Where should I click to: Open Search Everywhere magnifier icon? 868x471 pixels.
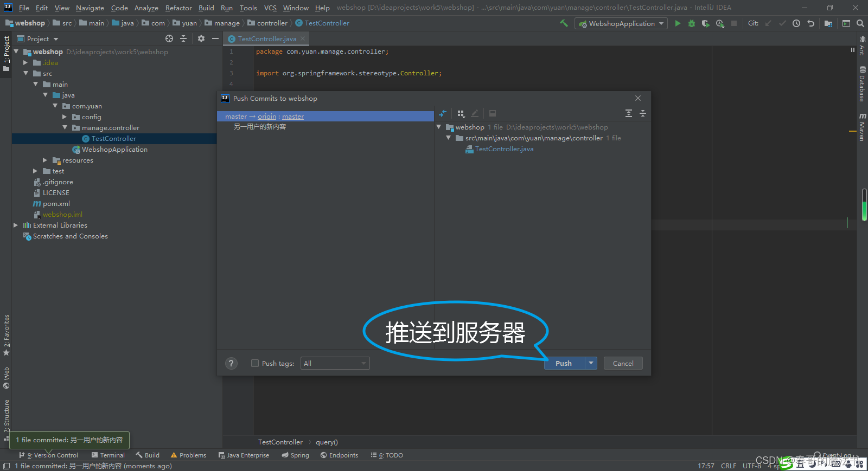coord(860,23)
